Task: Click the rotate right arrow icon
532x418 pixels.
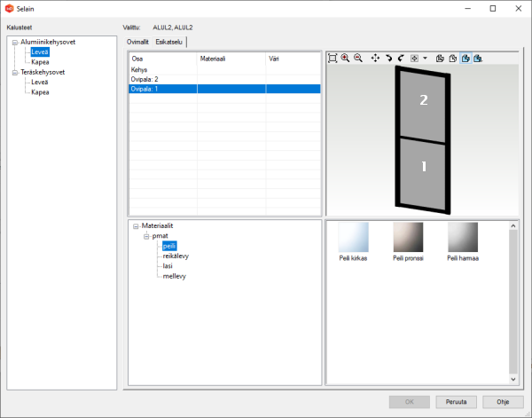Action: coord(388,58)
